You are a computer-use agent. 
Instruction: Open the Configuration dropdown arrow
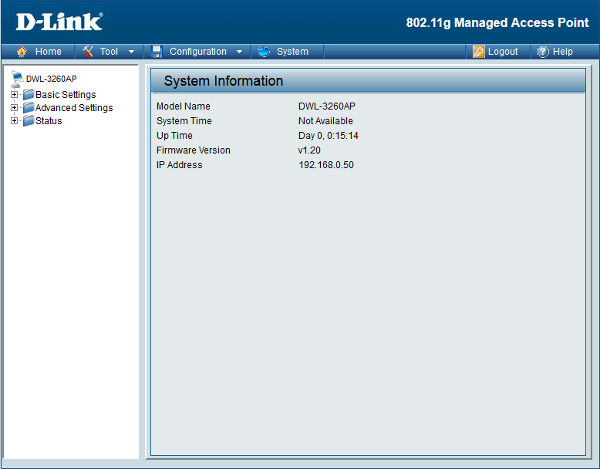[240, 52]
